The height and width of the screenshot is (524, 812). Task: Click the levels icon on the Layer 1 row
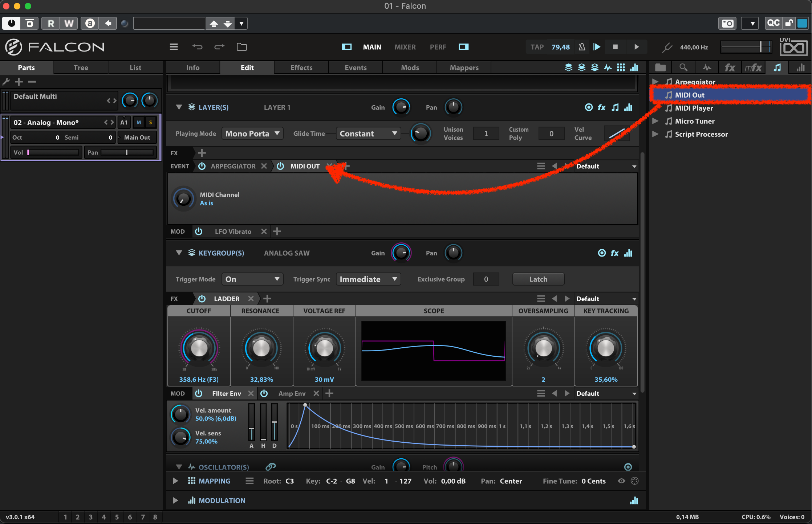629,107
